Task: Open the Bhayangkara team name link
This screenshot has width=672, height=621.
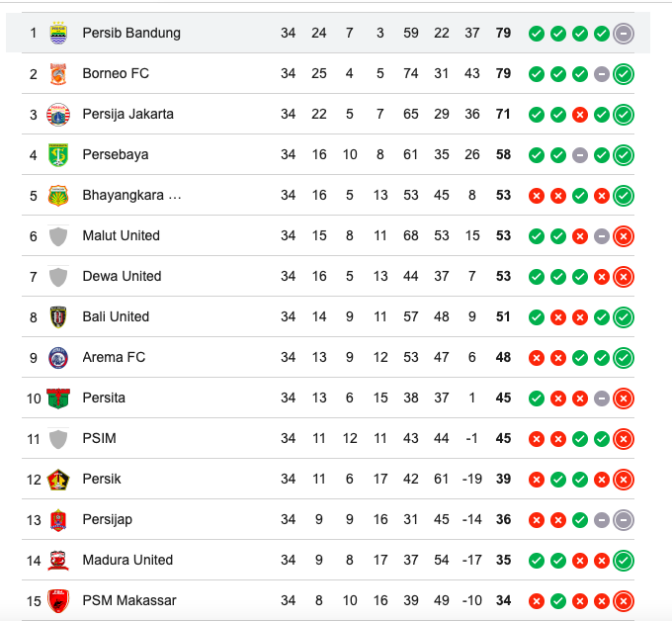Action: pyautogui.click(x=131, y=195)
